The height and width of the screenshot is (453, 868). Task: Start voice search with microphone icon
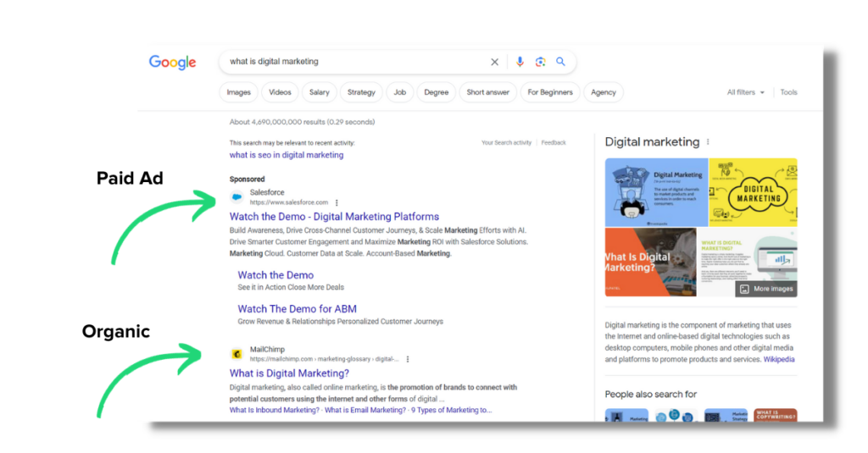pyautogui.click(x=520, y=62)
